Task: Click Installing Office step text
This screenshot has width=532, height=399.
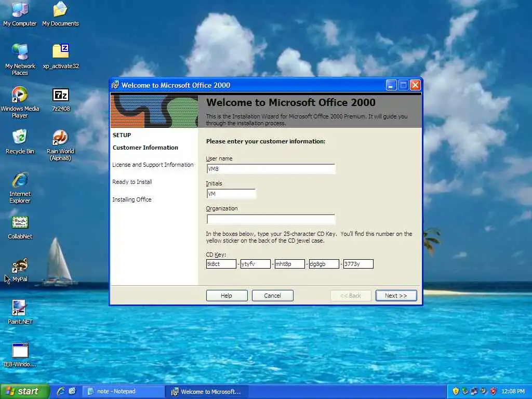Action: (x=131, y=199)
